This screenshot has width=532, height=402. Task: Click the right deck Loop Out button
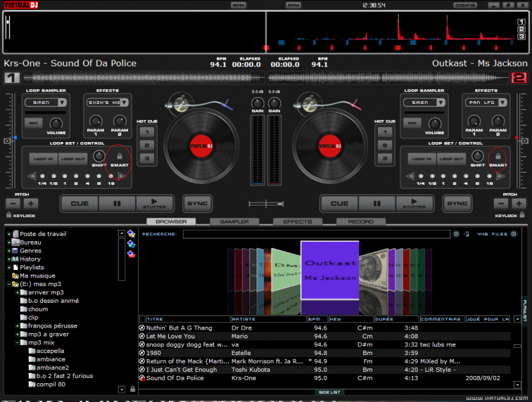click(452, 159)
